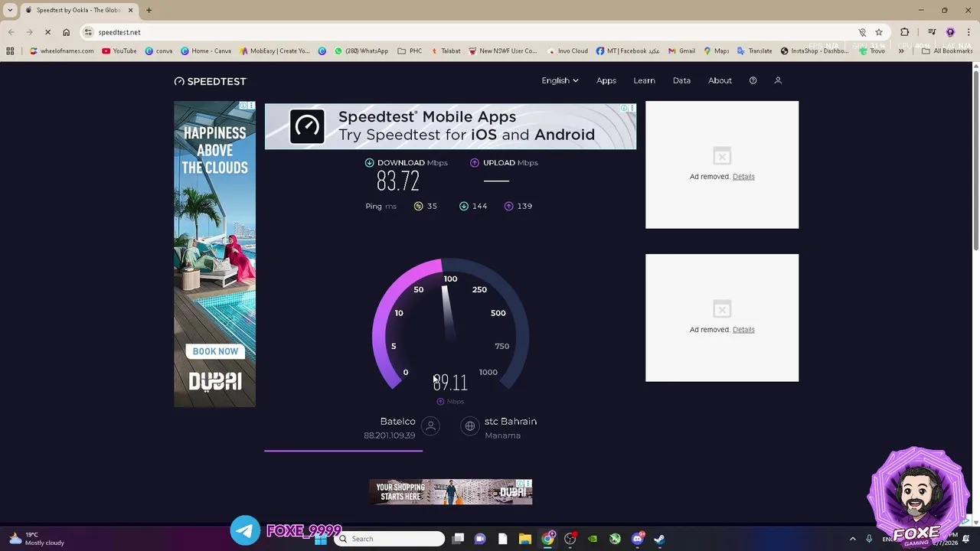Viewport: 980px width, 551px height.
Task: Open NVIDIA app from taskbar
Action: (x=593, y=539)
